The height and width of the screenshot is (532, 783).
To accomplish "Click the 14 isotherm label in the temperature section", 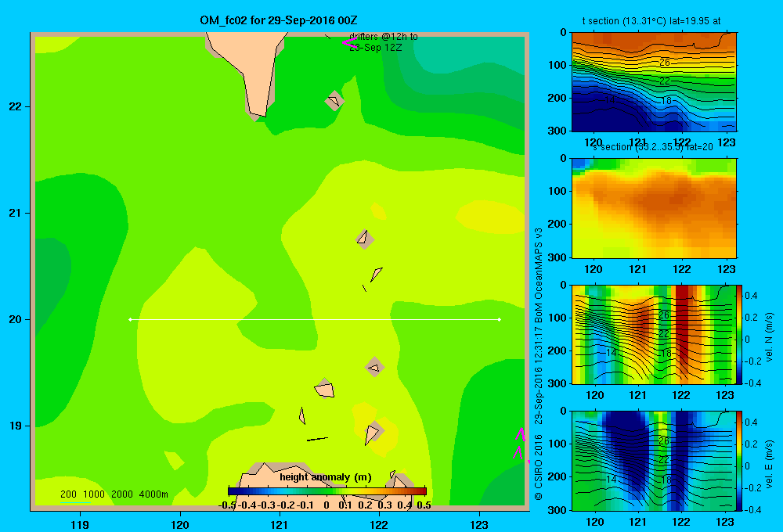I will [610, 100].
